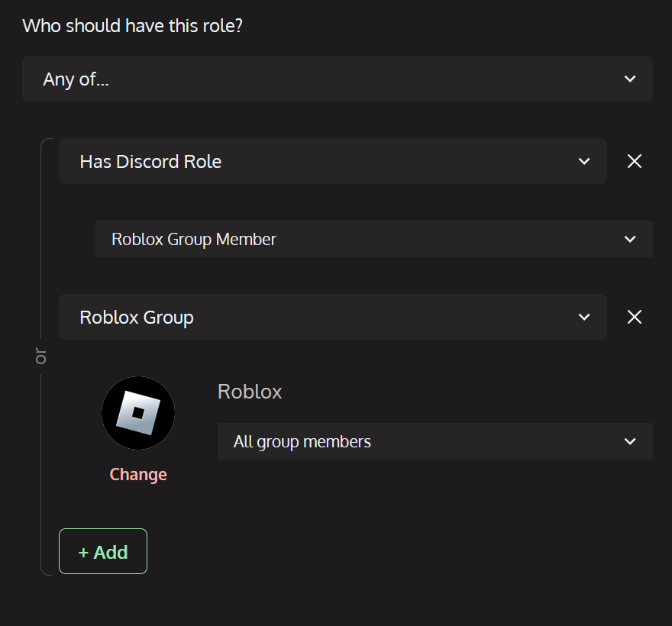The width and height of the screenshot is (672, 626).
Task: Click the chevron on All group members
Action: click(630, 441)
